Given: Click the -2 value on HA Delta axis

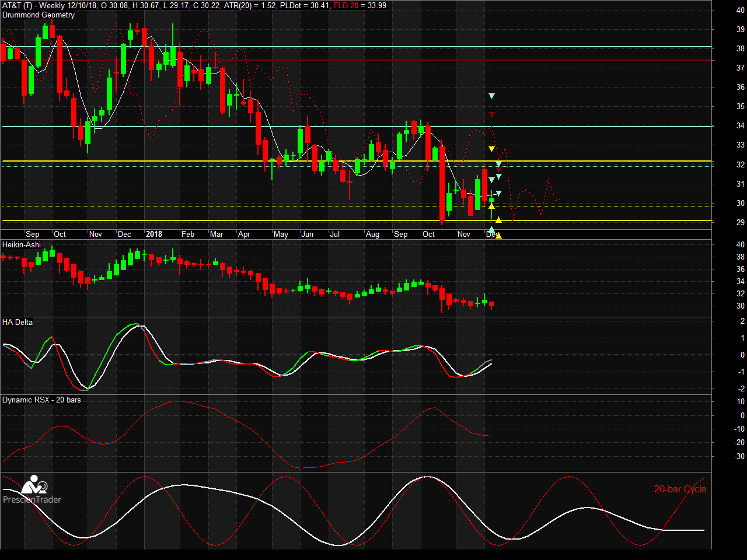Looking at the screenshot, I should (741, 388).
